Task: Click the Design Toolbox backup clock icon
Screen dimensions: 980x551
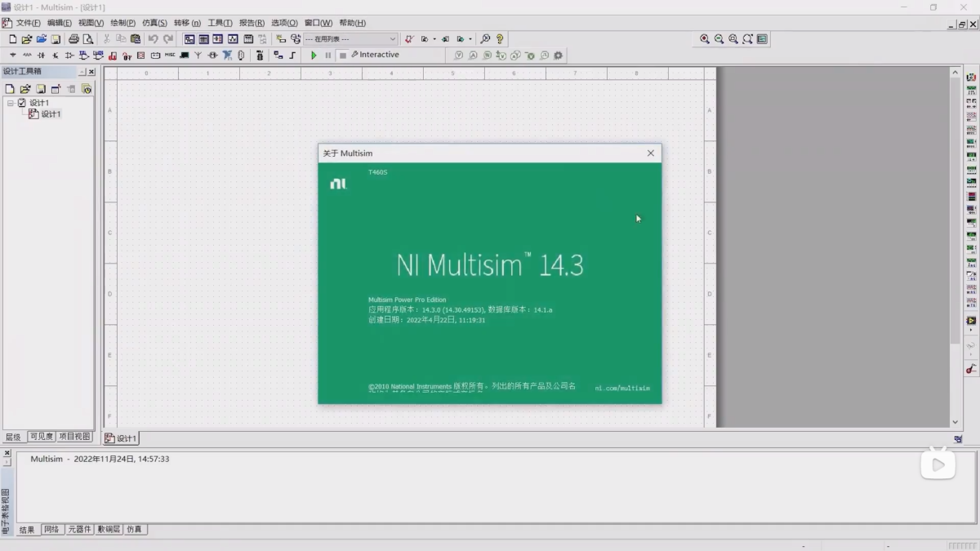Action: point(87,89)
